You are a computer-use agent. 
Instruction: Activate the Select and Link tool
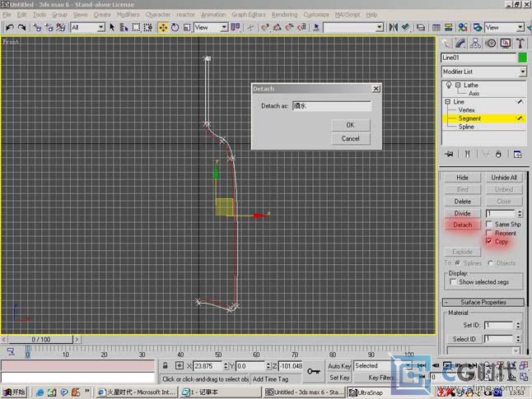tap(36, 27)
